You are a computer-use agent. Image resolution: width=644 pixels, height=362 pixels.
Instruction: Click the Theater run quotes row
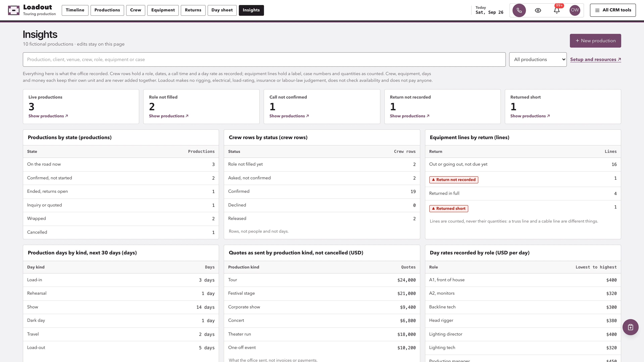click(322, 334)
